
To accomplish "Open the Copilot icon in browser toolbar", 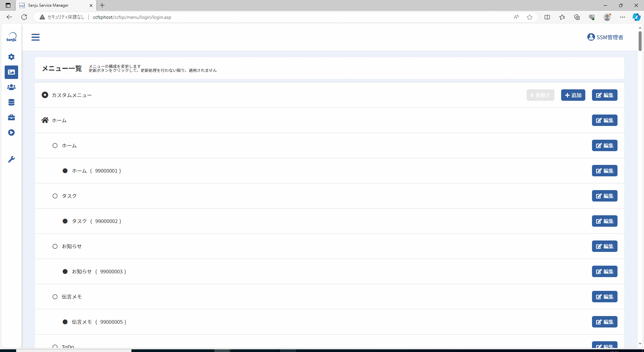I will pos(636,17).
